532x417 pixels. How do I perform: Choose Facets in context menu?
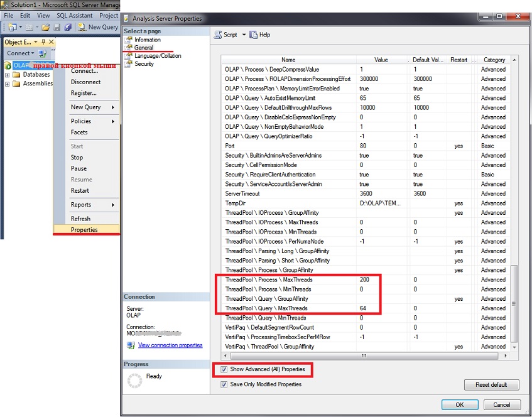pos(79,133)
